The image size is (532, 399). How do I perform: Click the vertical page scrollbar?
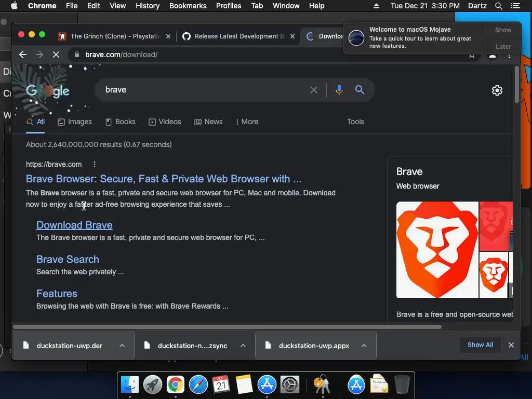click(517, 84)
